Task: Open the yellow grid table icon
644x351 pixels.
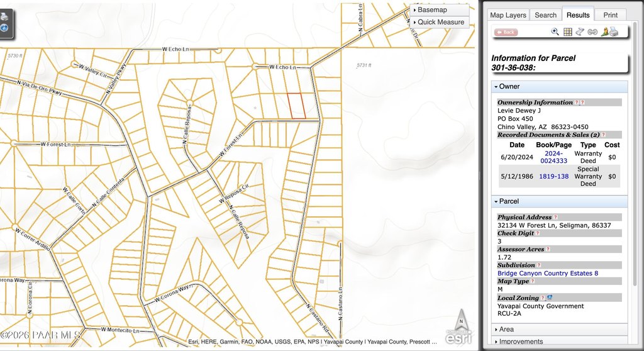Action: click(x=567, y=31)
